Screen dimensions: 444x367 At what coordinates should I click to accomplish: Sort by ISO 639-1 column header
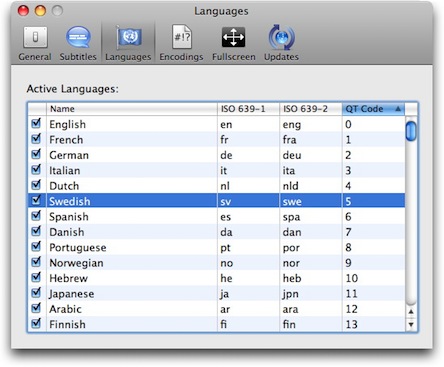[248, 109]
